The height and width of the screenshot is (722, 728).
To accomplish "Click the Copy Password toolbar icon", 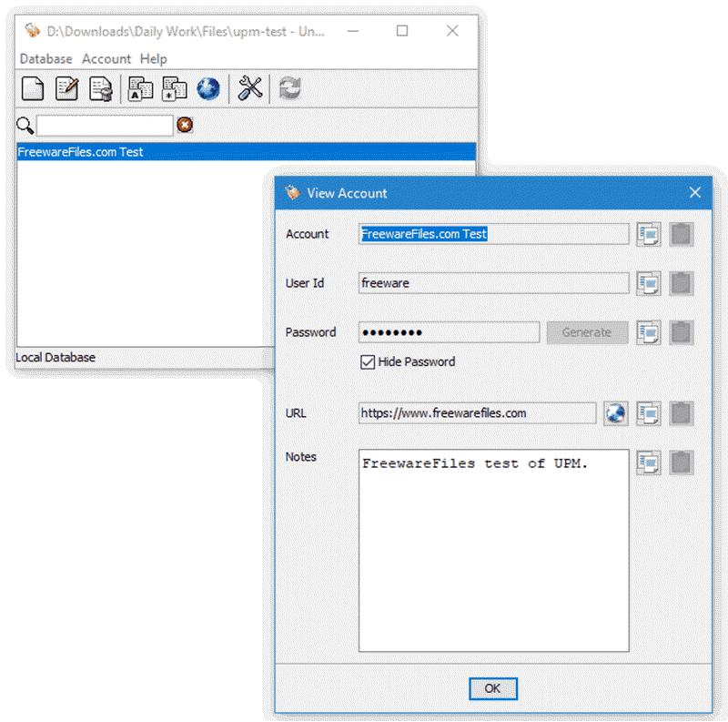I will (174, 88).
